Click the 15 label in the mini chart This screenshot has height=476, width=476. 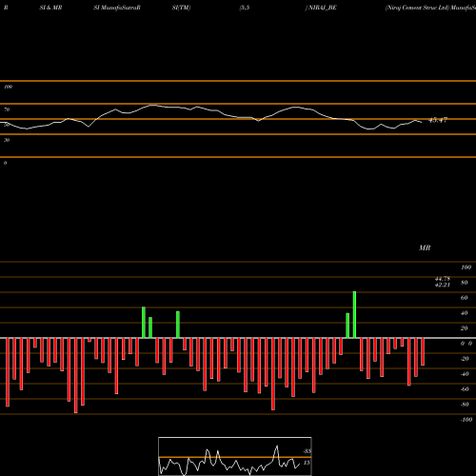pyautogui.click(x=307, y=463)
